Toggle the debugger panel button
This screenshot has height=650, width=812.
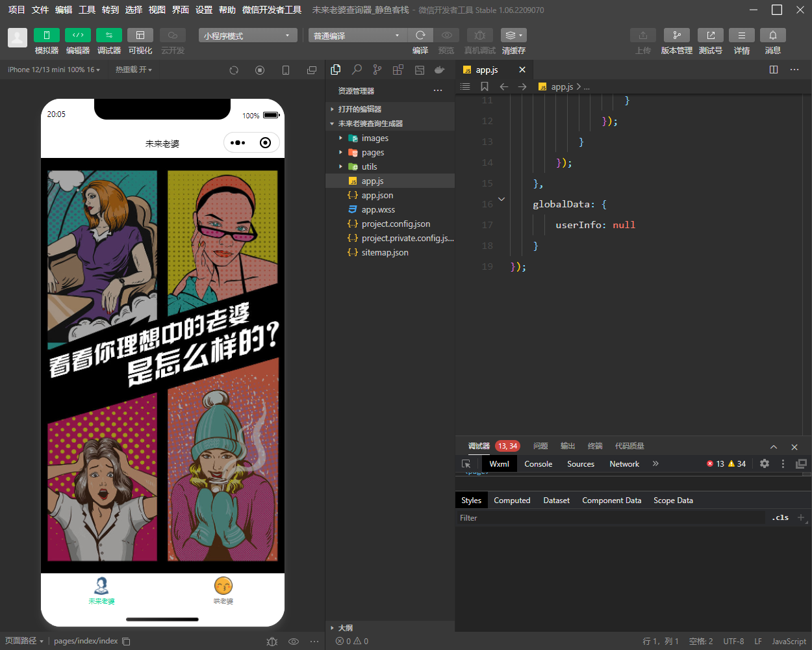click(109, 35)
